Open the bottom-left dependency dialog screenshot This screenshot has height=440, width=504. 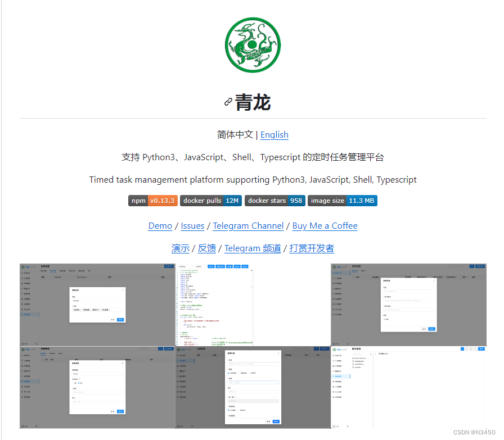[97, 387]
